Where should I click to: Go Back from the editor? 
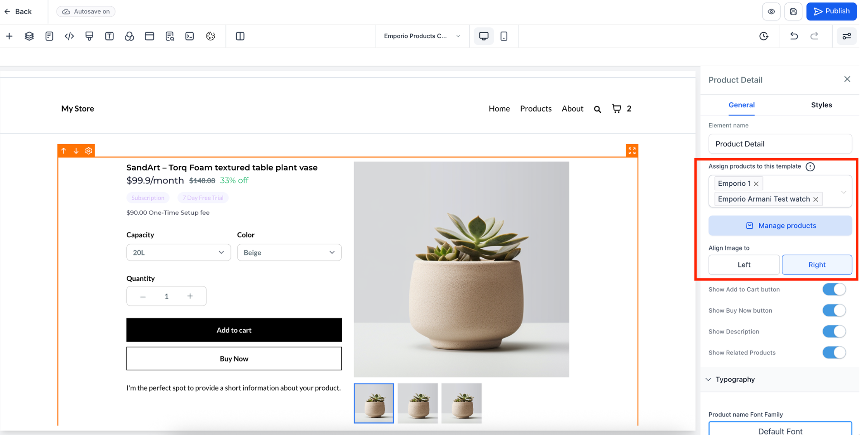click(x=18, y=12)
